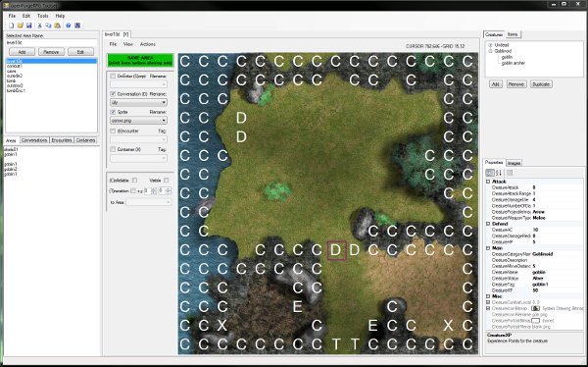Click the Save disk toolbar icon
The height and width of the screenshot is (367, 588).
[28, 26]
